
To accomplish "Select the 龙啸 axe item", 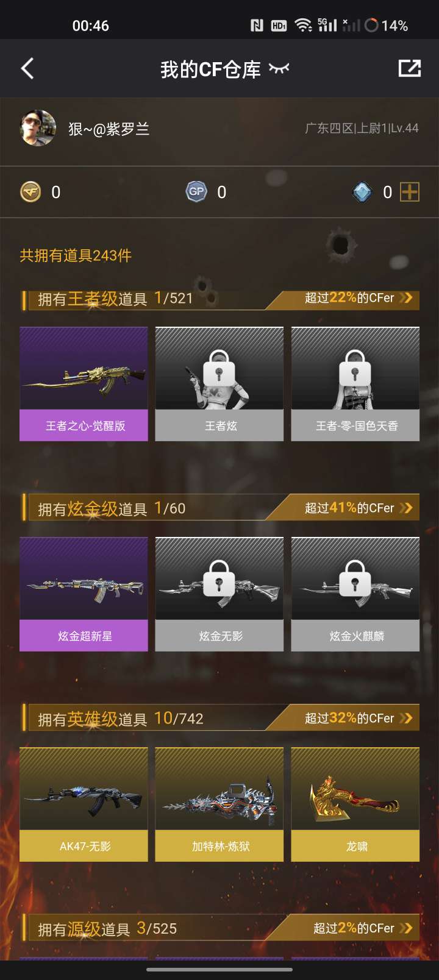I will 355,804.
